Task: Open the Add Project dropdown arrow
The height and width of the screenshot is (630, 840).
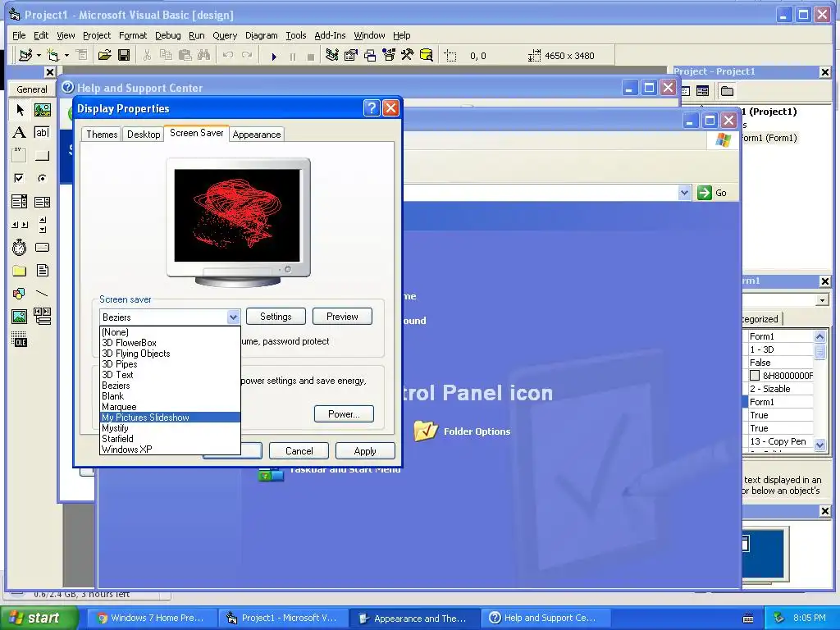Action: tap(39, 55)
